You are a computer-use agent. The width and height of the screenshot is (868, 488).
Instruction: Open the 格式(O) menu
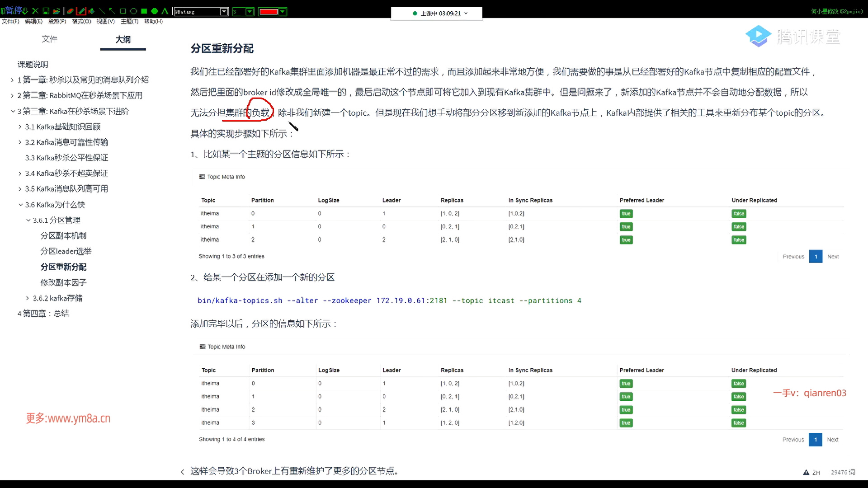pyautogui.click(x=81, y=21)
